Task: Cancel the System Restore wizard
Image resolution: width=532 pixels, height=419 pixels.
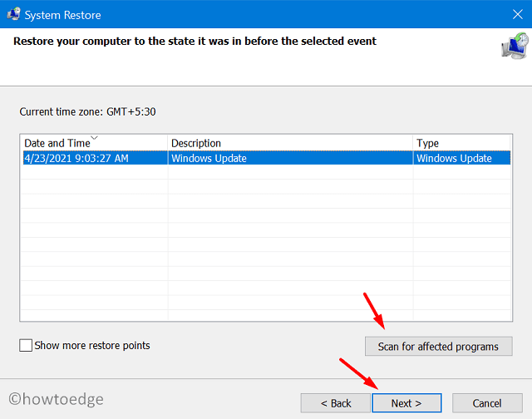Action: (487, 403)
